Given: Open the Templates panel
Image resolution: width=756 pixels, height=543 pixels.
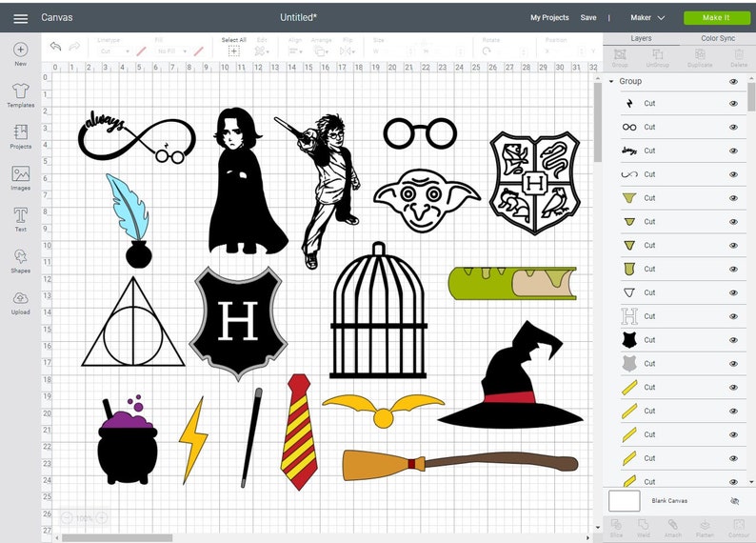Looking at the screenshot, I should pyautogui.click(x=20, y=95).
